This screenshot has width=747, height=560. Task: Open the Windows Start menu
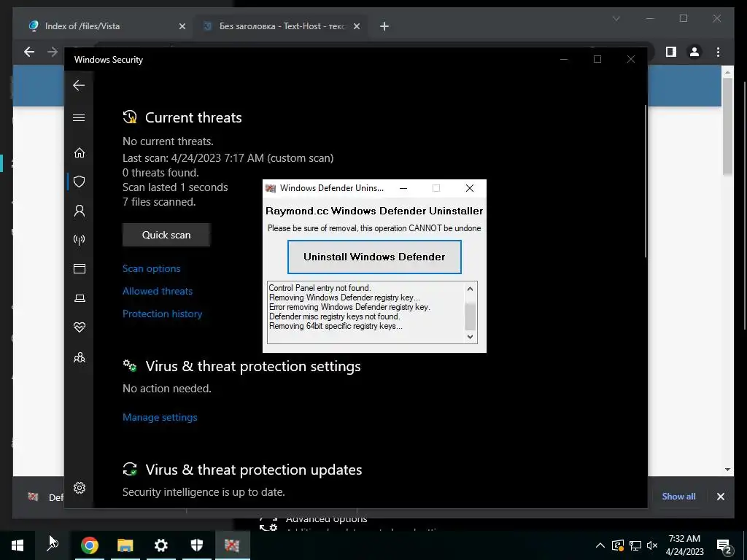point(18,545)
